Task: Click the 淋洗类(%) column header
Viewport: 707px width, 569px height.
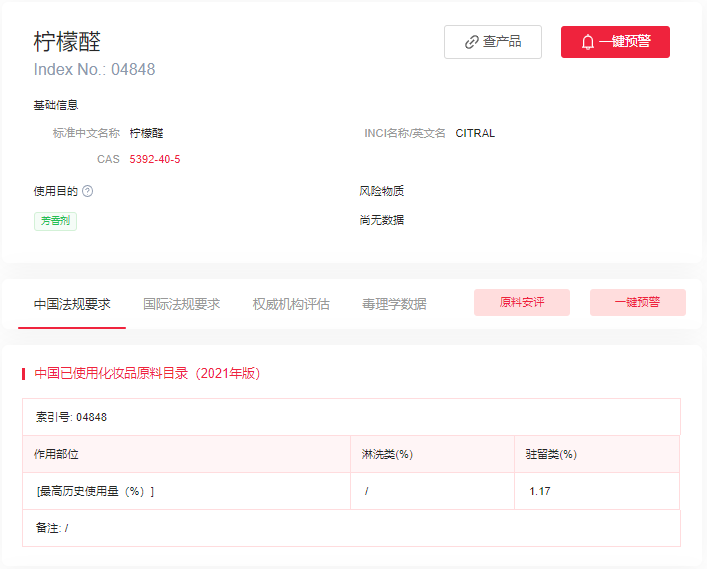Action: coord(387,454)
